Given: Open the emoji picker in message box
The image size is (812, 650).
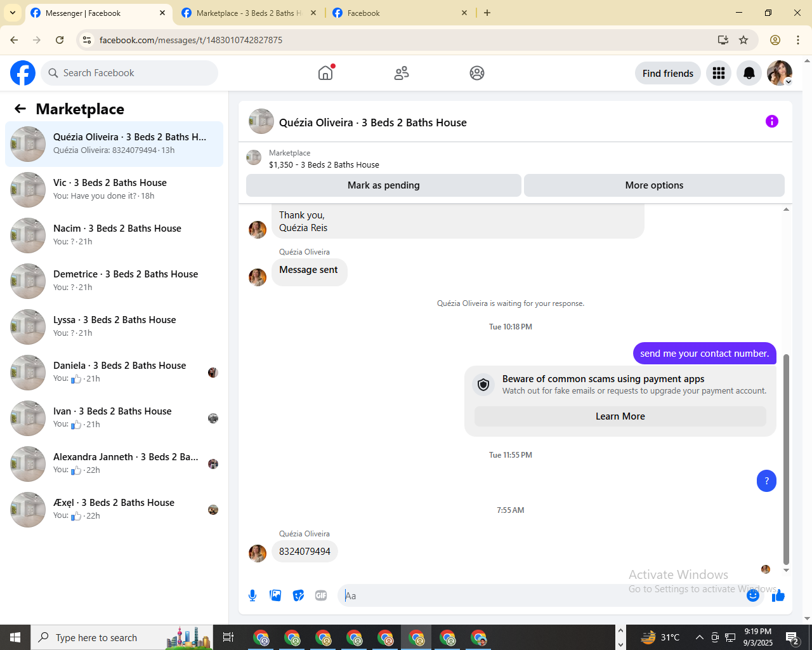Looking at the screenshot, I should 753,595.
